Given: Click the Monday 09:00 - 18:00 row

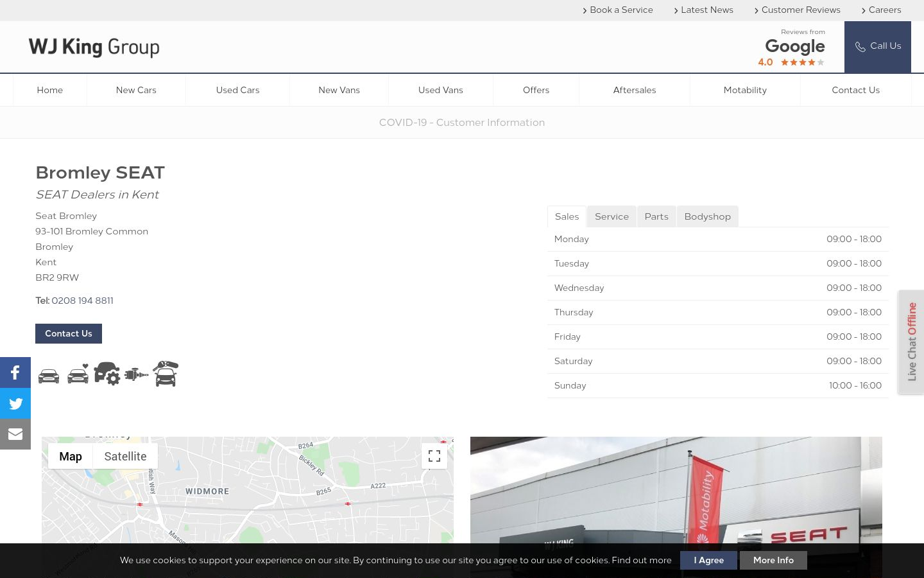Looking at the screenshot, I should tap(718, 239).
